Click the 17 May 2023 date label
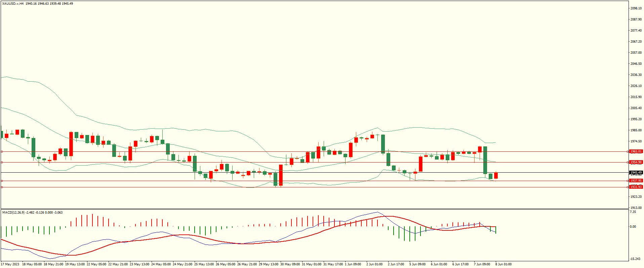This screenshot has width=644, height=268. 10,264
